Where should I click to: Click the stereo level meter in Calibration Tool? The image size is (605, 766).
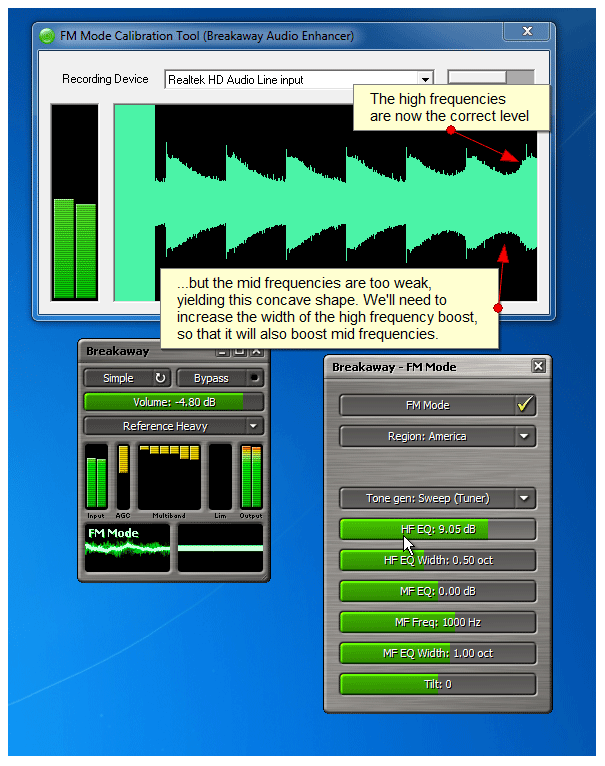(75, 202)
